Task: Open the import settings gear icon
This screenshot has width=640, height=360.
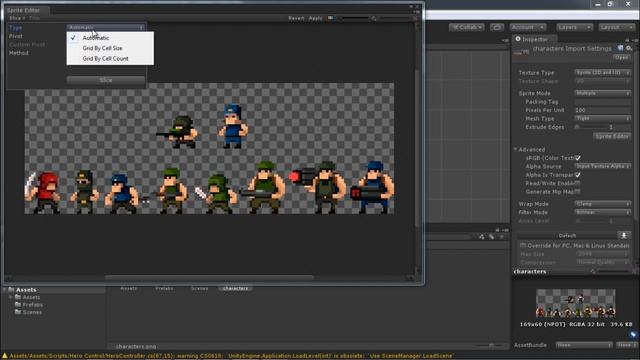Action: [629, 48]
